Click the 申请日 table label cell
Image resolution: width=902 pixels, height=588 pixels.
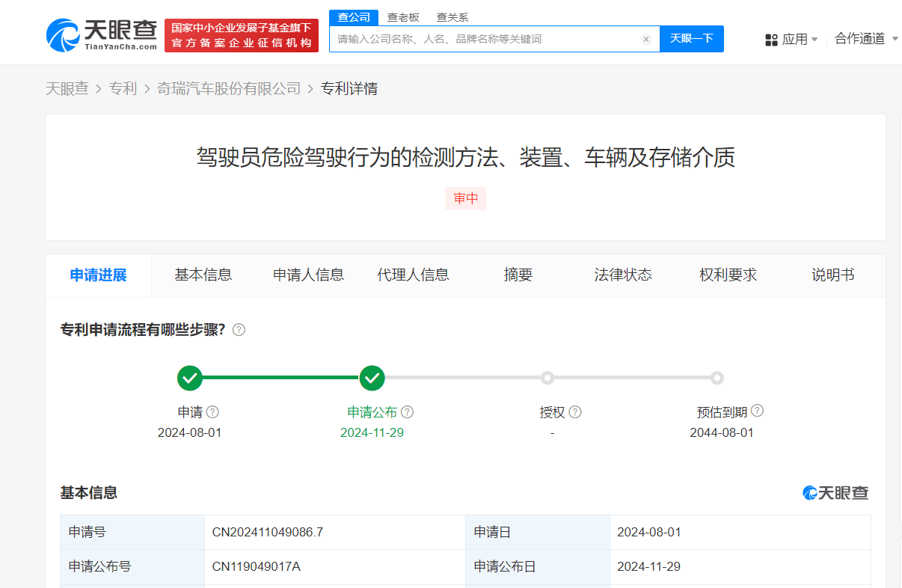[x=538, y=533]
